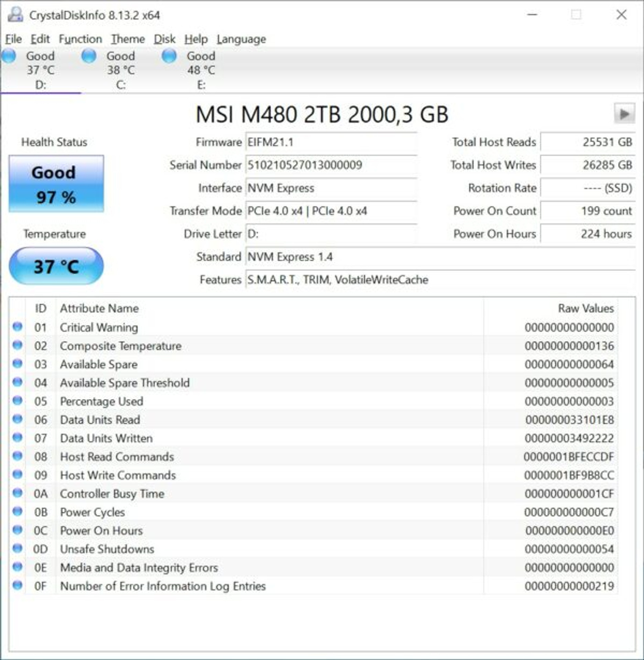Image resolution: width=644 pixels, height=660 pixels.
Task: Click status dot for Media and Data Integrity Errors
Action: point(17,567)
